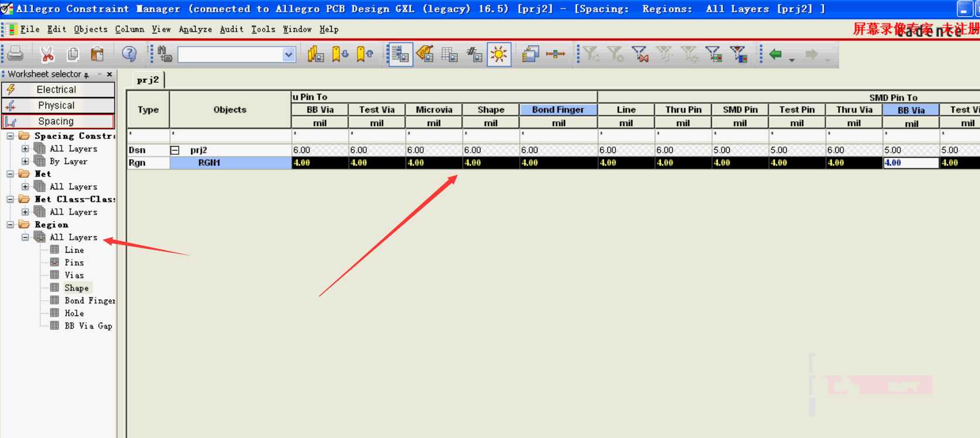Open the Hole worksheet under Region
Viewport: 980px width, 438px height.
pyautogui.click(x=74, y=313)
